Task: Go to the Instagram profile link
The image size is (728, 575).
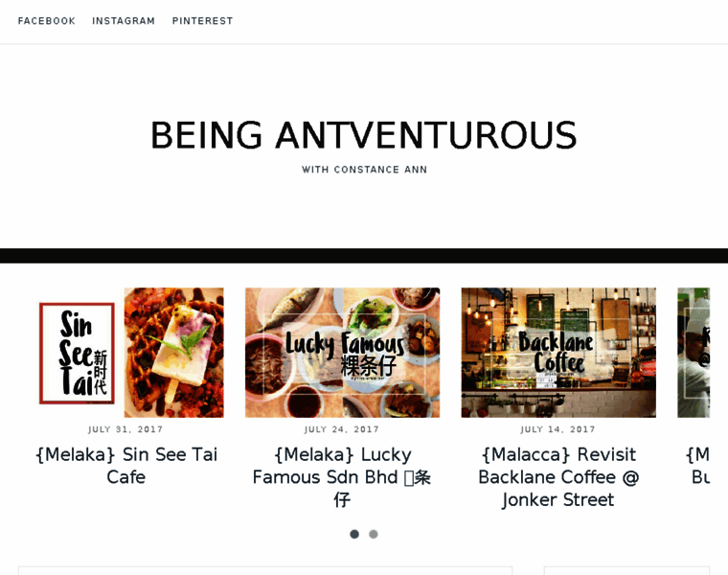Action: [124, 21]
